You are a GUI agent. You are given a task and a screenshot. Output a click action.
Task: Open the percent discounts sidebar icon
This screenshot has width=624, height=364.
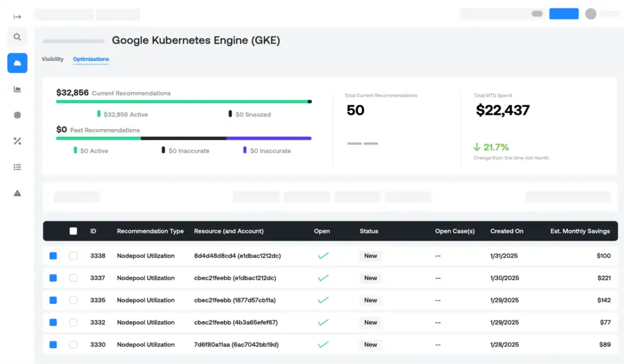click(17, 141)
